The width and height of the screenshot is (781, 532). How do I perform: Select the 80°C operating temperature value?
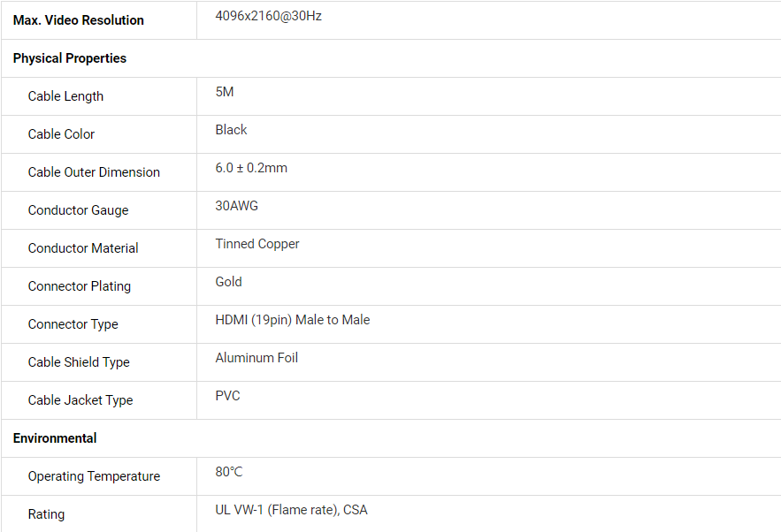(229, 472)
